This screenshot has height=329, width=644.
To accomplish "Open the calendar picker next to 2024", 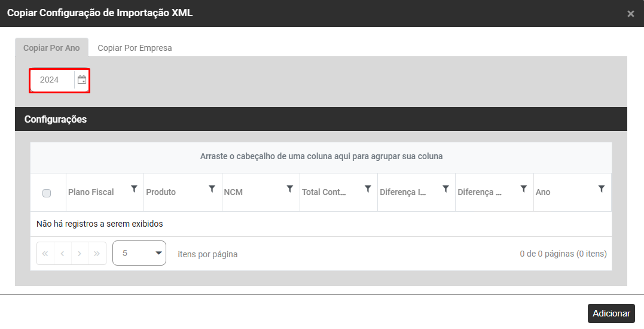I will click(82, 80).
